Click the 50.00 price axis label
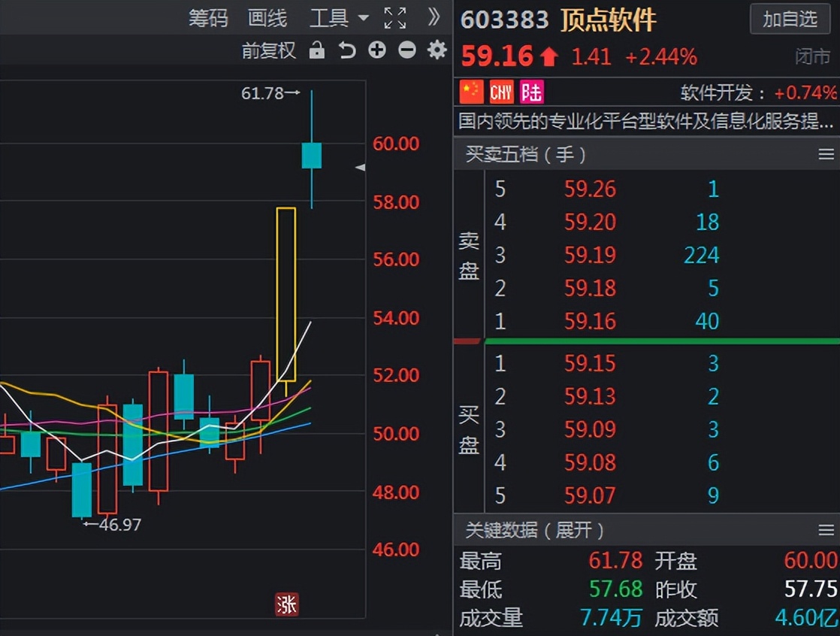The height and width of the screenshot is (636, 840). tap(396, 434)
